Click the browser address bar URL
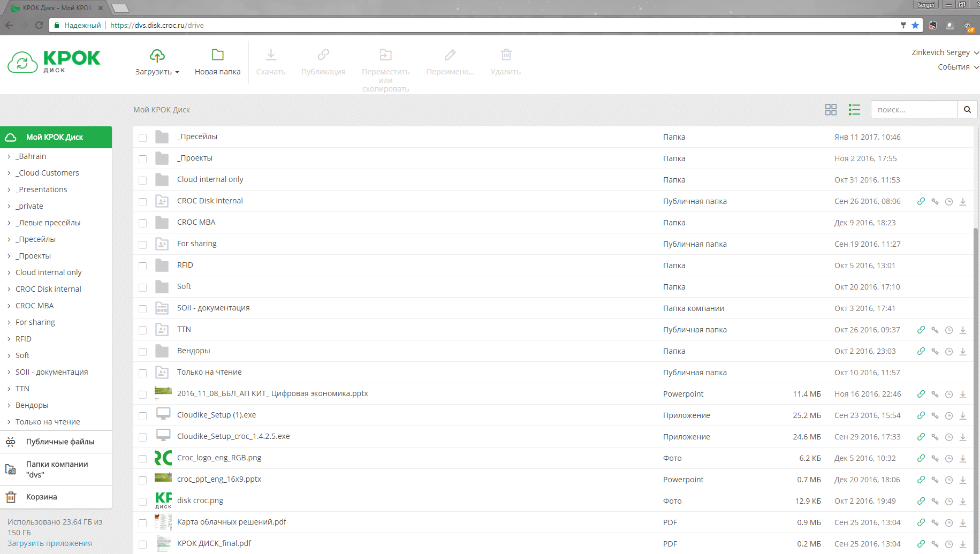The height and width of the screenshot is (554, 980). (157, 25)
